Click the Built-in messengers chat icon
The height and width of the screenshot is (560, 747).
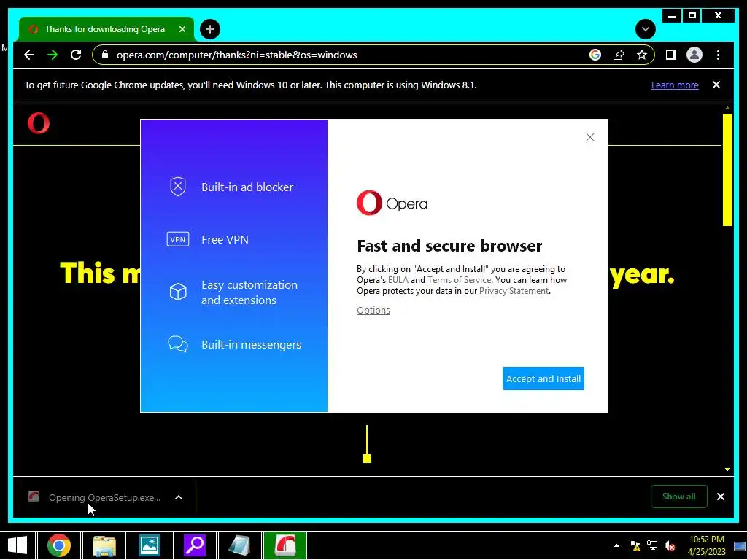(178, 344)
